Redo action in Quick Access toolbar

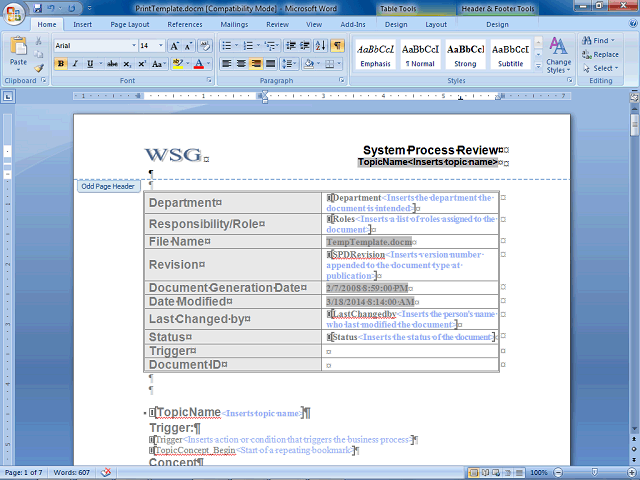click(x=71, y=8)
